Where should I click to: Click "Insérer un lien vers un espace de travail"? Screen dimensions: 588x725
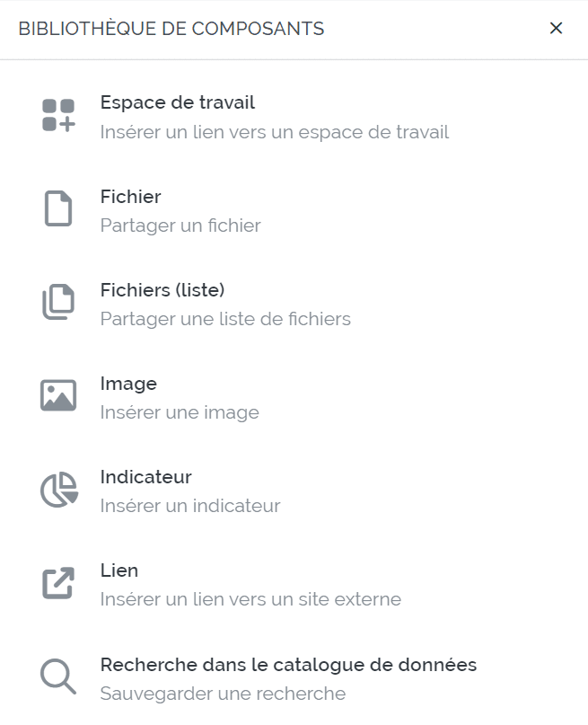click(275, 132)
